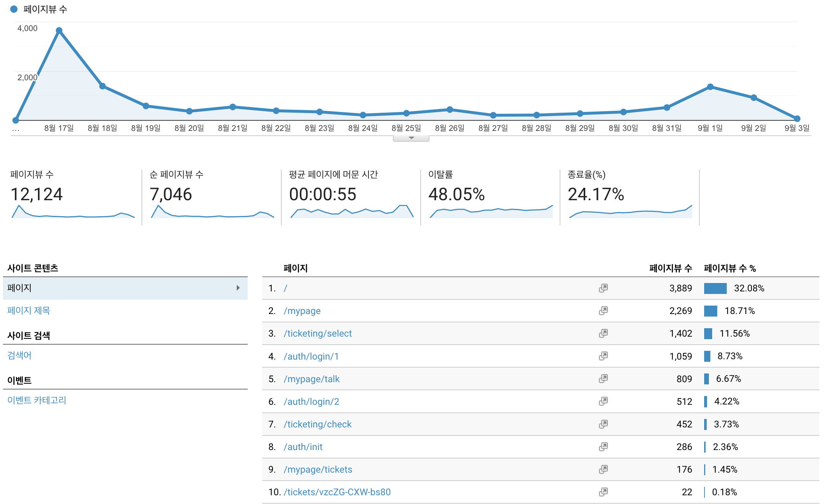This screenshot has height=504, width=826.
Task: Open external link icon for /mypage/tickets
Action: click(x=603, y=469)
